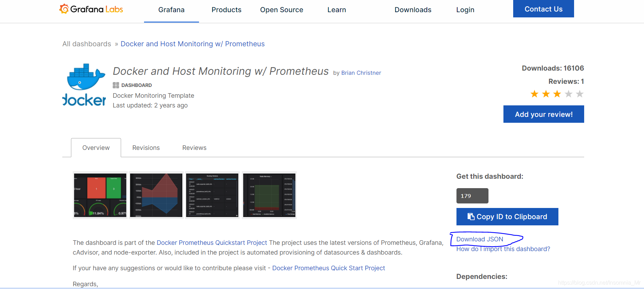644x289 pixels.
Task: Open the Grafana nav menu item
Action: pos(172,10)
